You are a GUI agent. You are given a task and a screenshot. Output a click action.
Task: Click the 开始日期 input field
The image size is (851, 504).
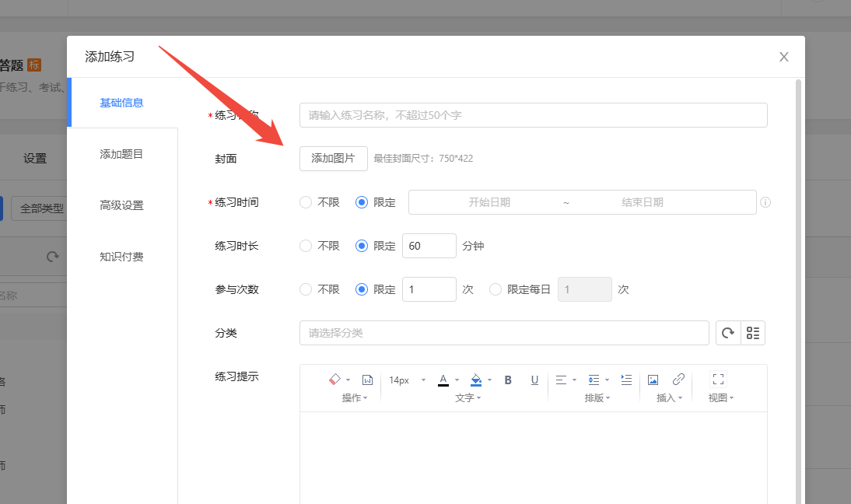pos(489,202)
